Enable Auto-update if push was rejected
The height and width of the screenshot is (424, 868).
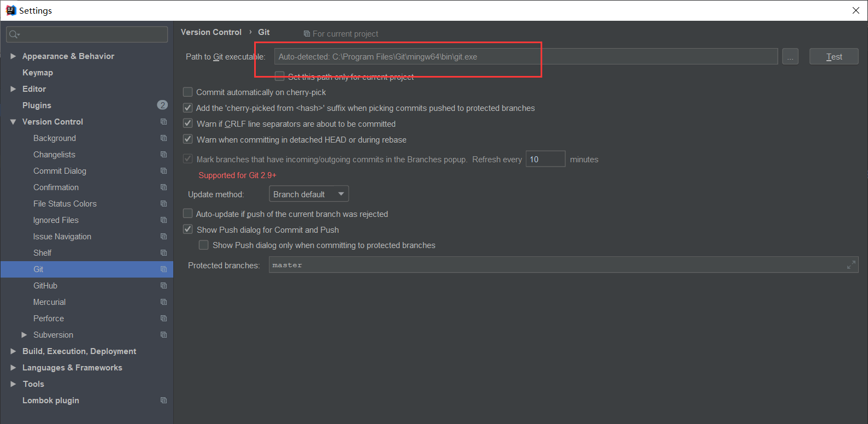point(187,214)
